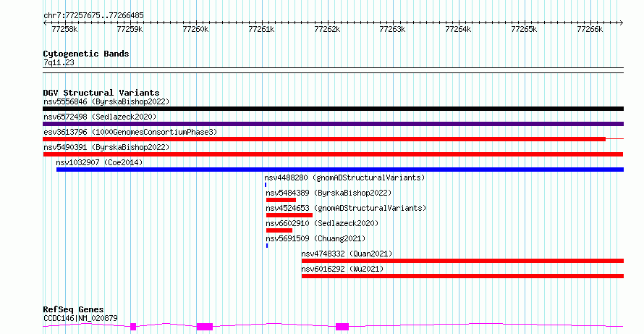Image resolution: width=644 pixels, height=334 pixels.
Task: Click the 77265k ruler label
Action: pyautogui.click(x=524, y=29)
